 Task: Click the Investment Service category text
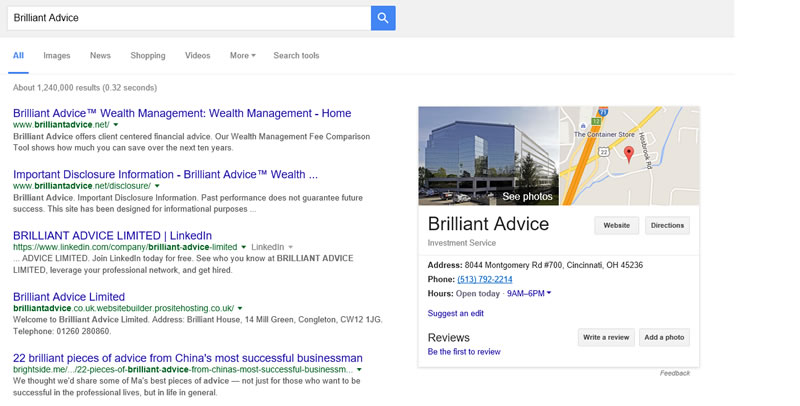(x=462, y=243)
